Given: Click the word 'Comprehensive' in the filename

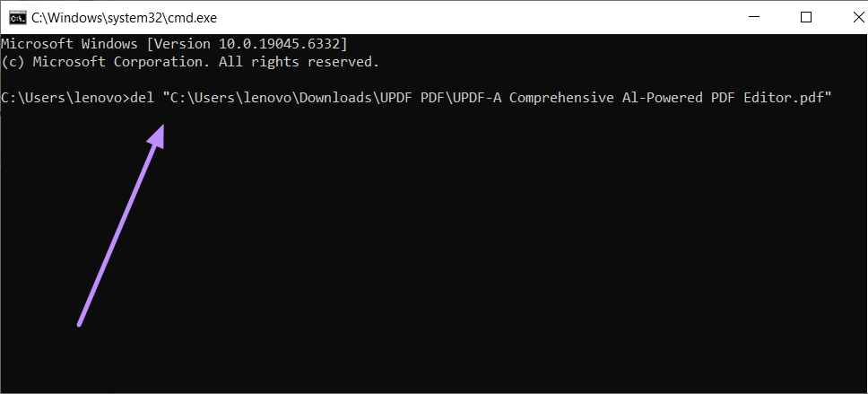Looking at the screenshot, I should click(x=561, y=98).
